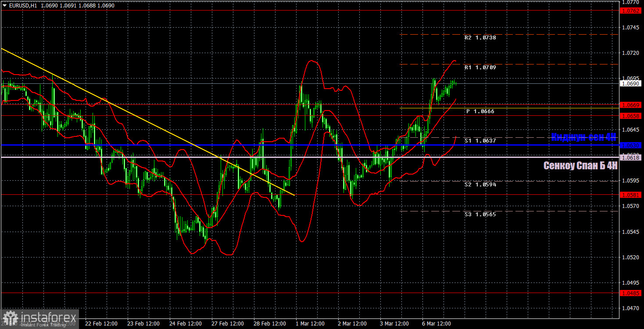Click the 1.0595 price axis label

coord(631,180)
